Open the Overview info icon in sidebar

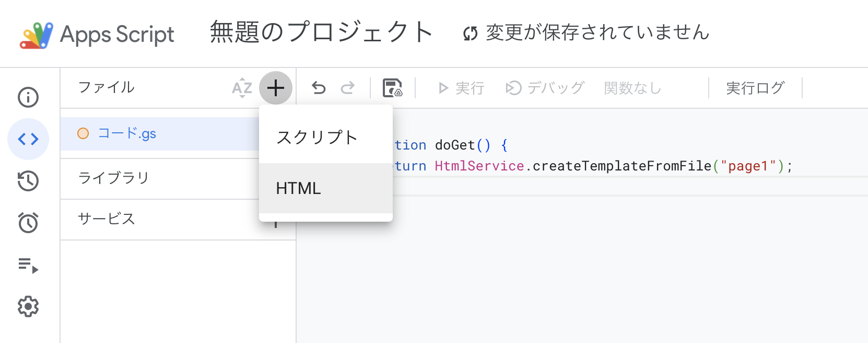click(x=28, y=97)
